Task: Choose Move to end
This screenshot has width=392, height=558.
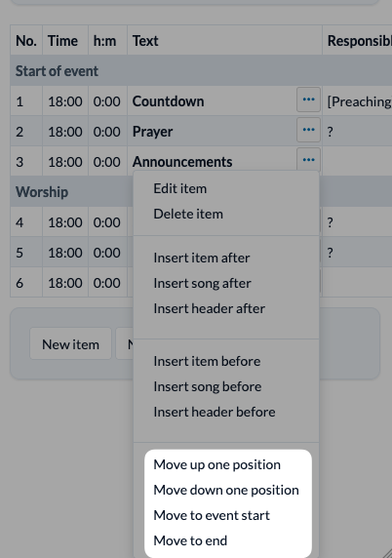Action: coord(190,540)
